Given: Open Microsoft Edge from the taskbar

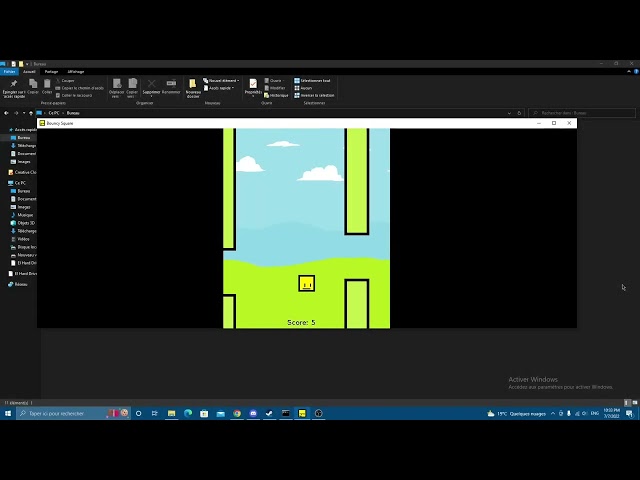Looking at the screenshot, I should click(x=188, y=413).
